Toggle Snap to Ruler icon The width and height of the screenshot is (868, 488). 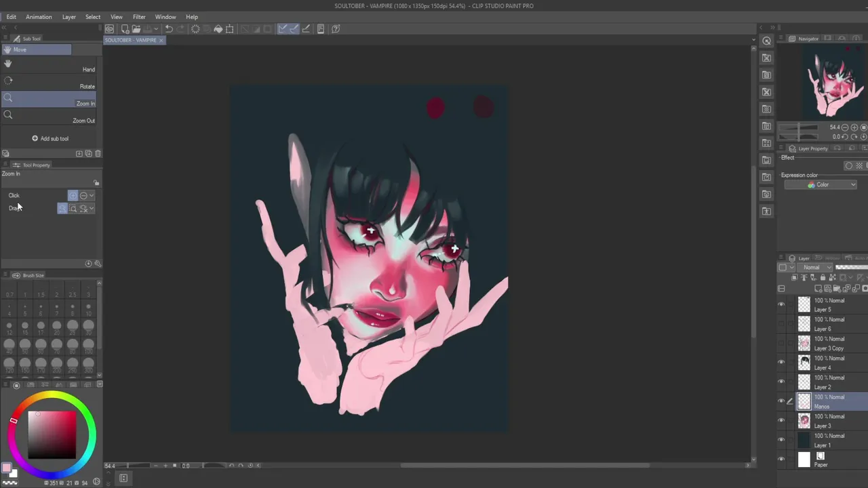283,29
